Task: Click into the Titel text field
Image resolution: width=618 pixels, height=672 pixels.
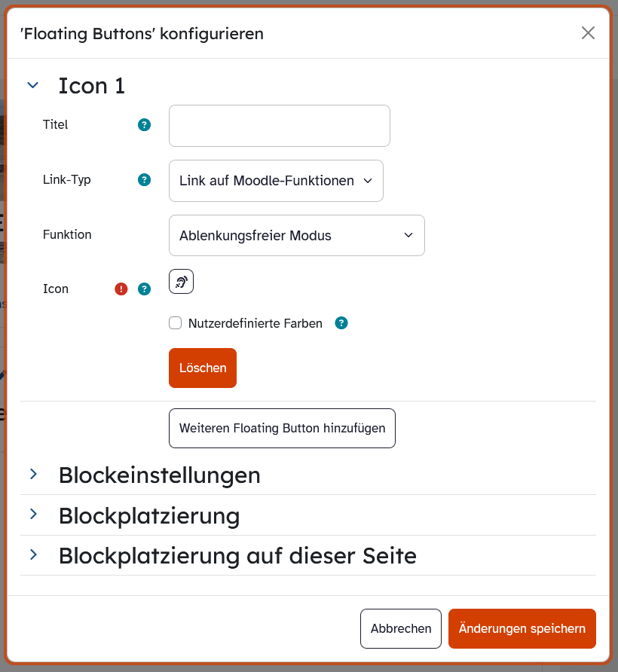Action: tap(279, 126)
